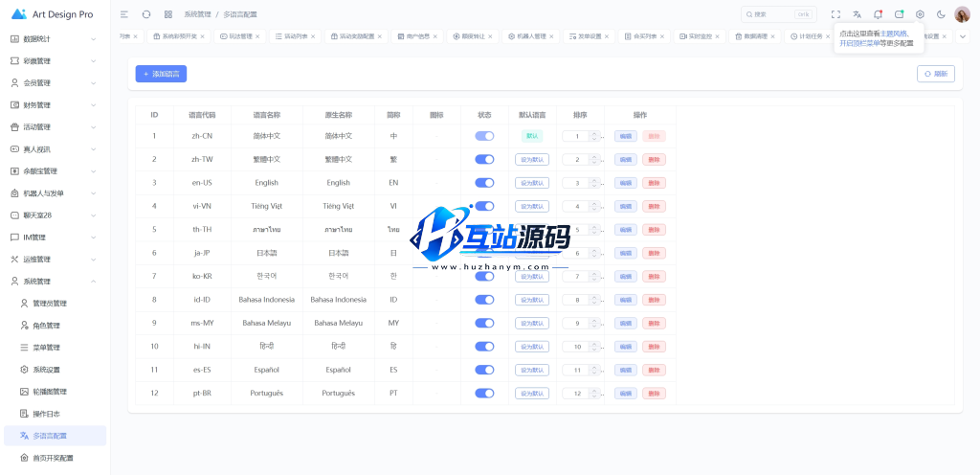This screenshot has height=475, width=980.
Task: Open 角色管理 in the sidebar submenu
Action: tap(55, 326)
